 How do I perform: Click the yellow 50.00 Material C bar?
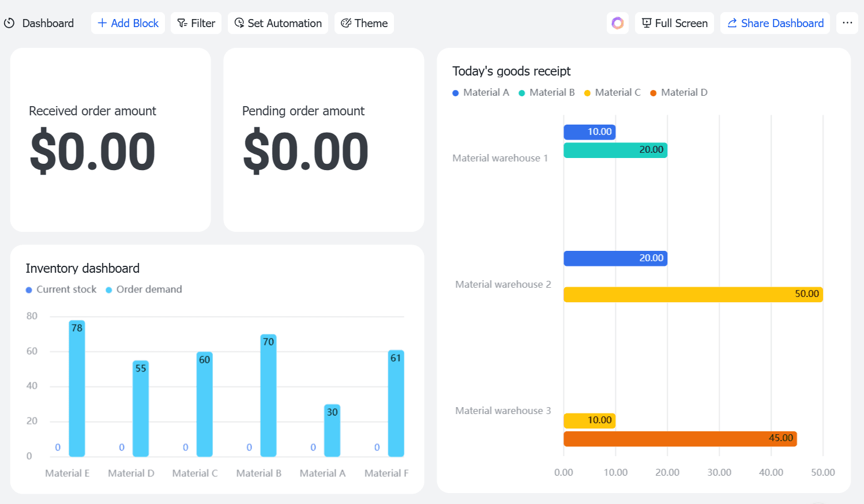pyautogui.click(x=693, y=294)
